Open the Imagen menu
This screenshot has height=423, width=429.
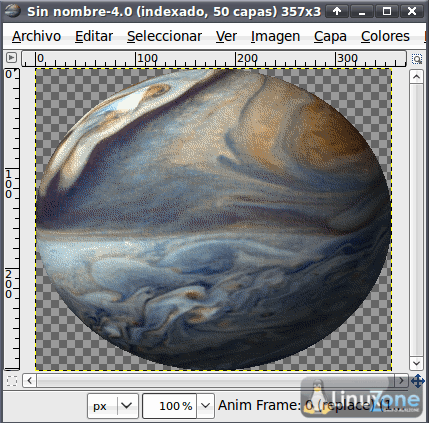pyautogui.click(x=275, y=36)
